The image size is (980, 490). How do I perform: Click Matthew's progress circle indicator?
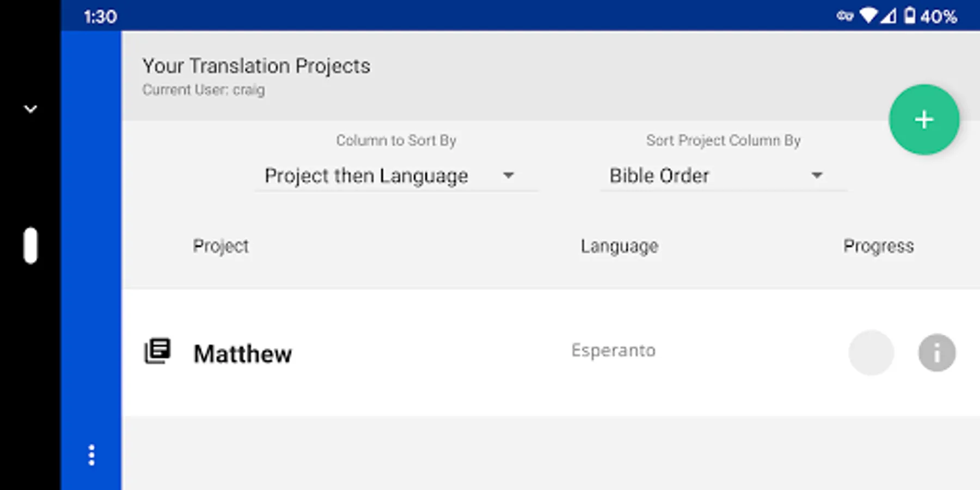tap(871, 353)
